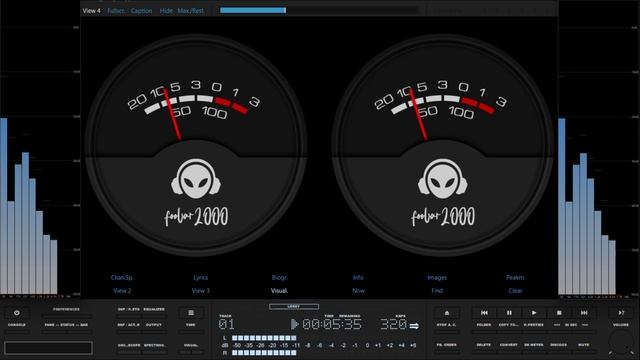Click the Now link
This screenshot has width=640, height=360.
pos(358,291)
